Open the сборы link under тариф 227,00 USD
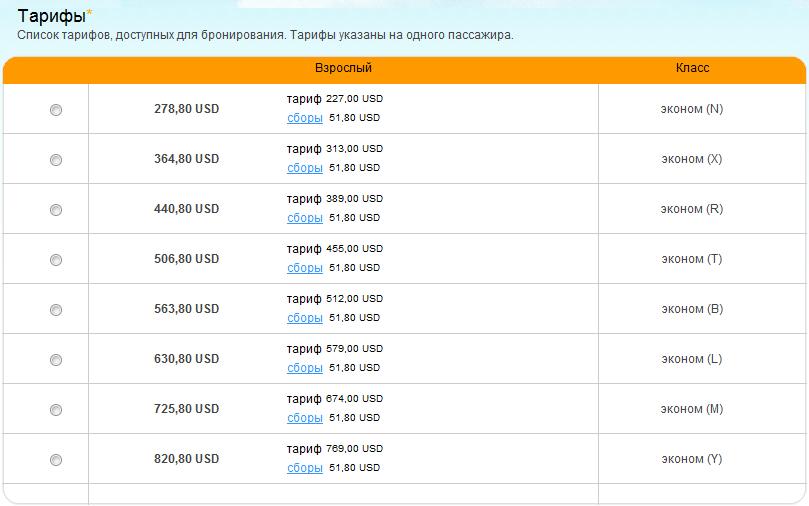The height and width of the screenshot is (506, 809). click(304, 118)
